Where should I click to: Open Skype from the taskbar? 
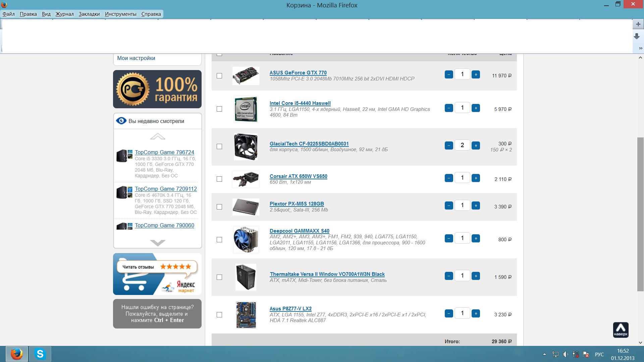pyautogui.click(x=40, y=354)
